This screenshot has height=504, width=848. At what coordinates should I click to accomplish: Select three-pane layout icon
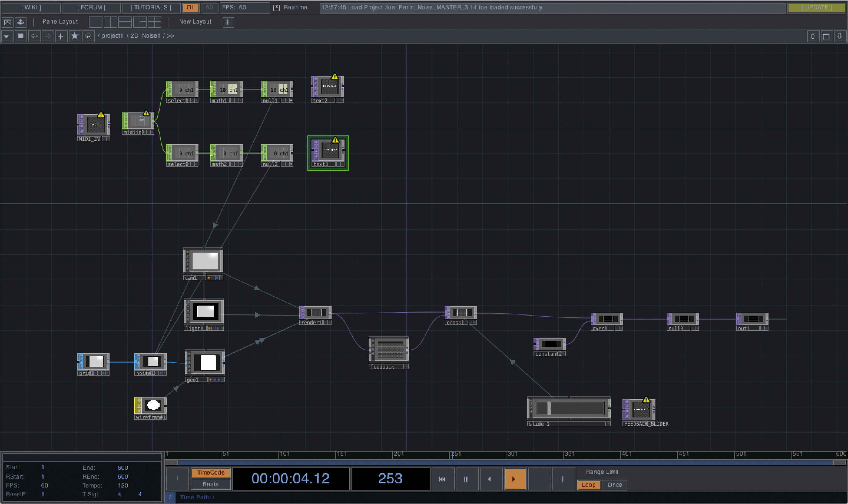click(140, 22)
